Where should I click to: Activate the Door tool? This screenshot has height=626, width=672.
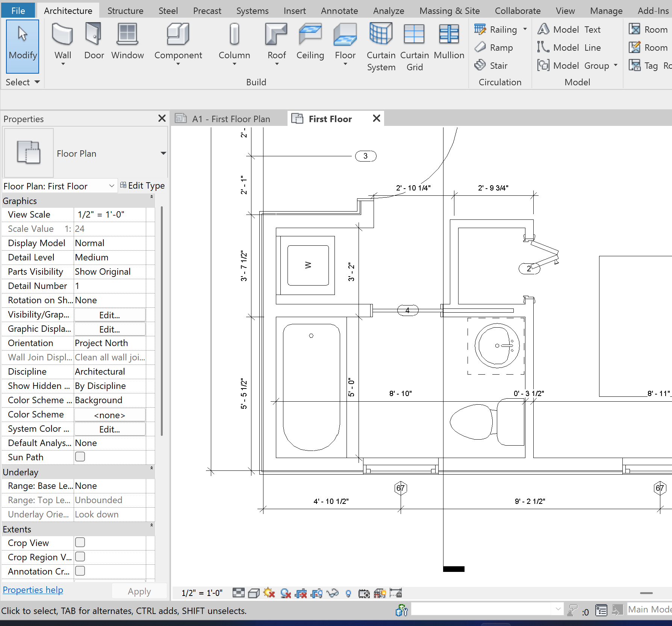coord(94,41)
